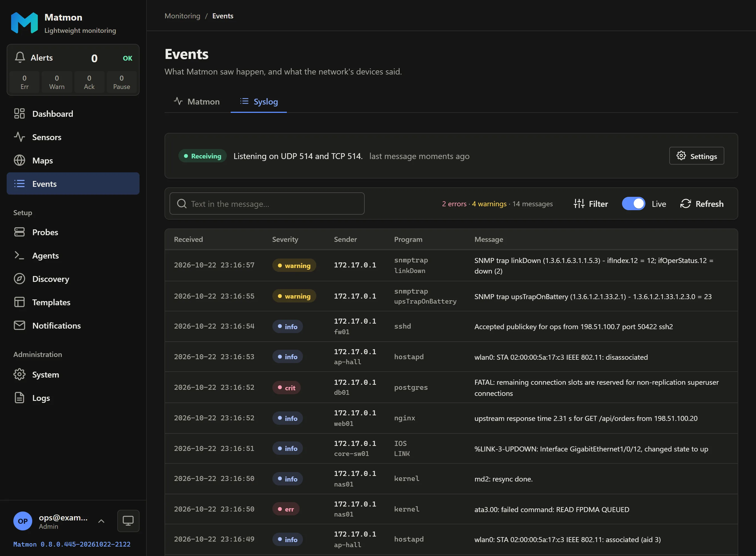Click the Pause alert counter
Viewport: 756px width, 556px height.
point(121,82)
